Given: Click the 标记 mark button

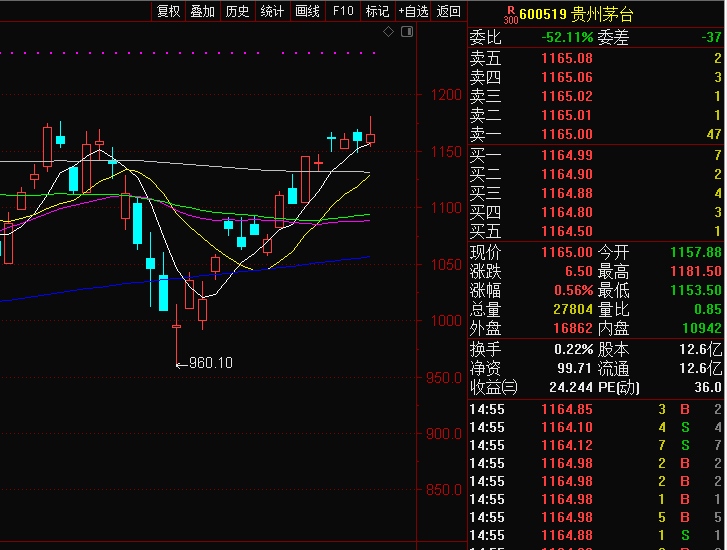Looking at the screenshot, I should 377,11.
